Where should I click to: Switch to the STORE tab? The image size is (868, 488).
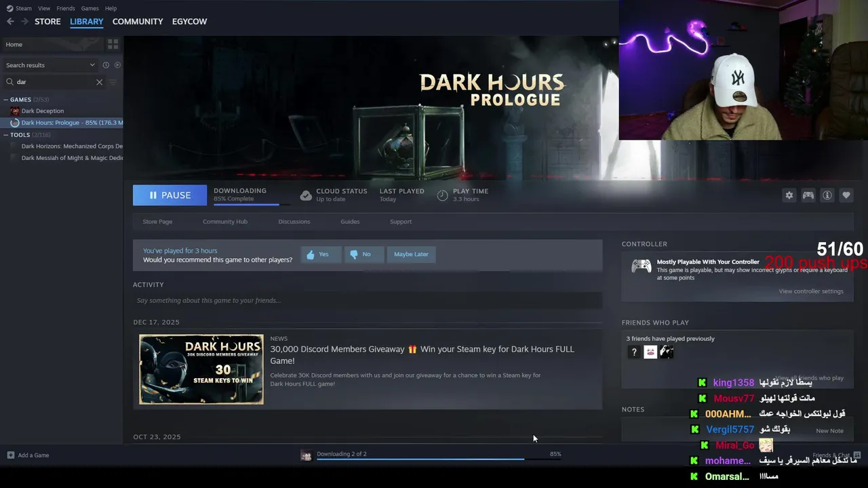[x=47, y=22]
